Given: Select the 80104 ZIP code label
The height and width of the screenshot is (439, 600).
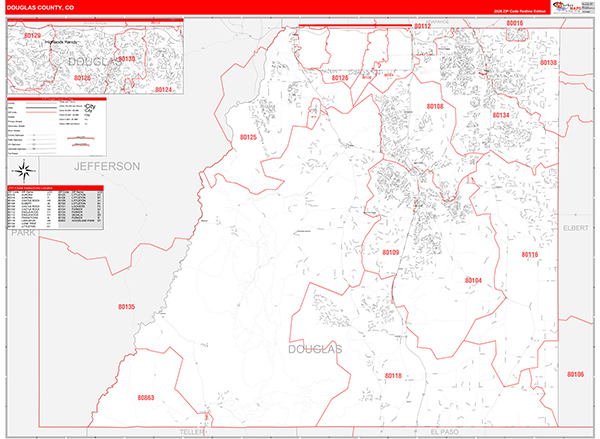Looking at the screenshot, I should point(473,281).
